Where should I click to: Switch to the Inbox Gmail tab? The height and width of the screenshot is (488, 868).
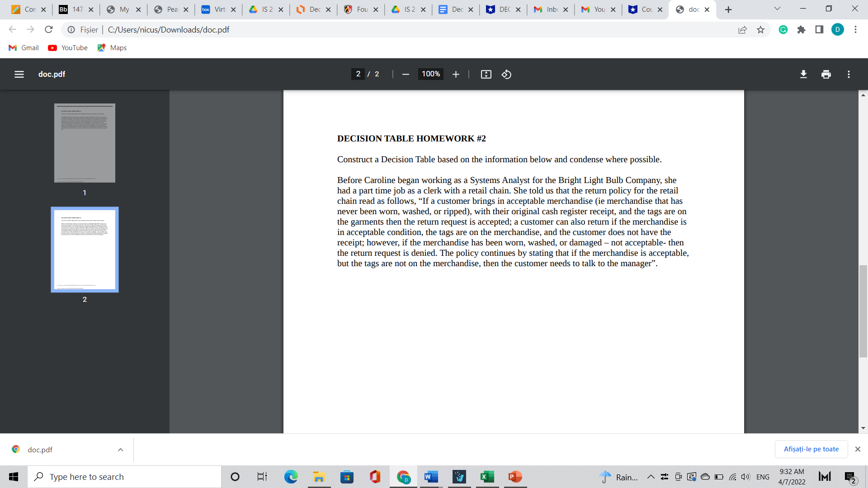pyautogui.click(x=550, y=9)
